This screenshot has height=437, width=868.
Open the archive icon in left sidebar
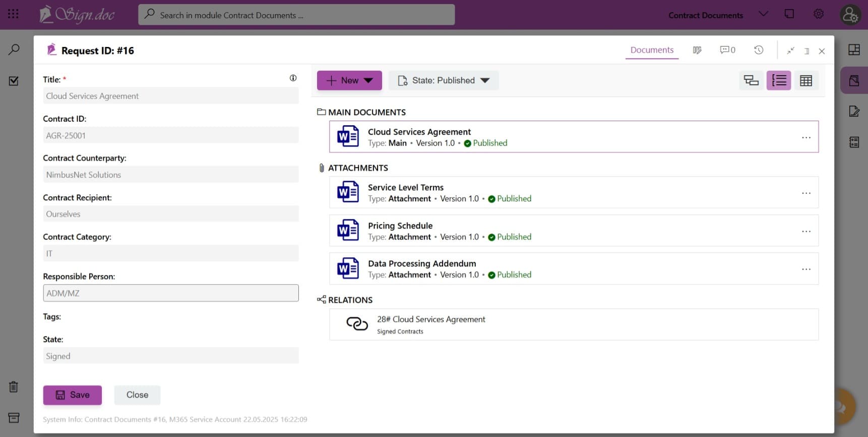point(14,418)
